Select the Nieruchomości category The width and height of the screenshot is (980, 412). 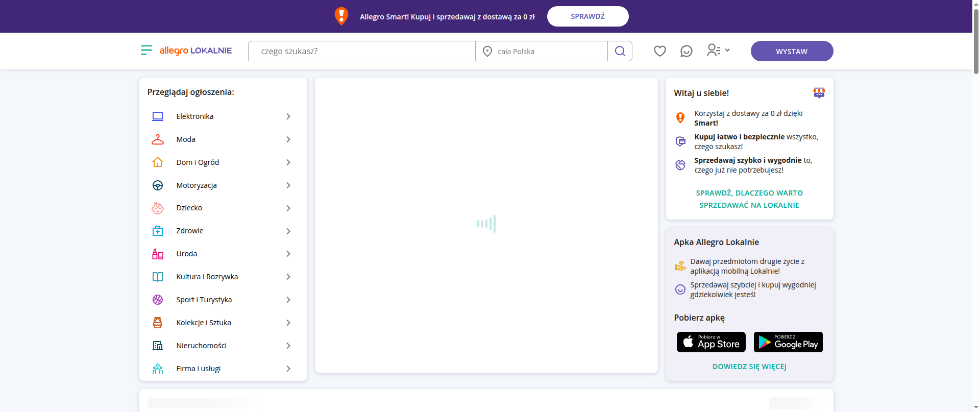(223, 346)
